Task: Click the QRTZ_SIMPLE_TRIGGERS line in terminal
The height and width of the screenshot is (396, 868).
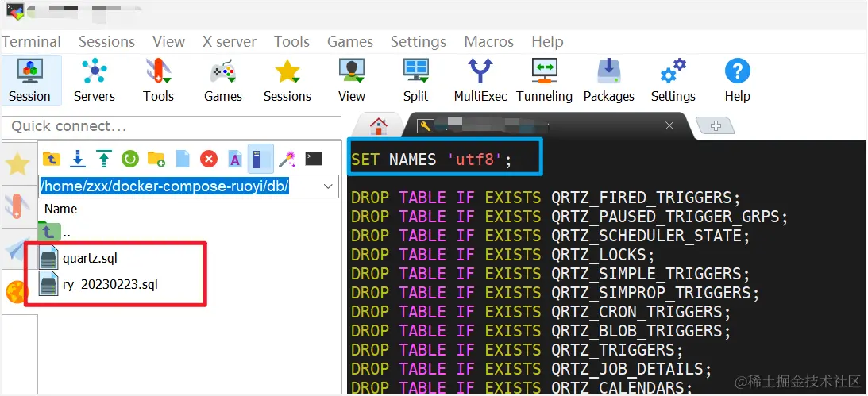Action: tap(550, 274)
